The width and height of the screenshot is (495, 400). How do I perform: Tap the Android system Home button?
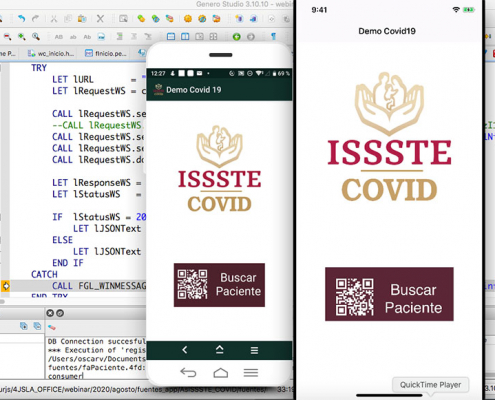[x=221, y=373]
